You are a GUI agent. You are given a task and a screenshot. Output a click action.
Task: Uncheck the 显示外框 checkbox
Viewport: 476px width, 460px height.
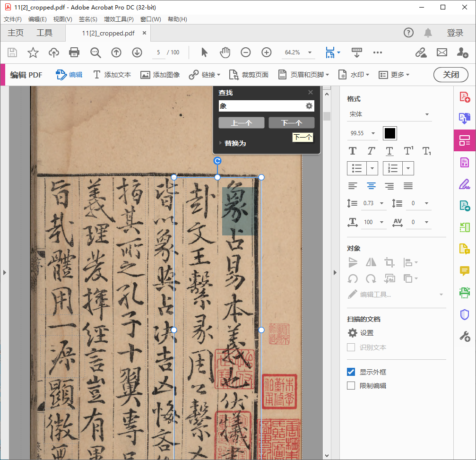tap(351, 372)
